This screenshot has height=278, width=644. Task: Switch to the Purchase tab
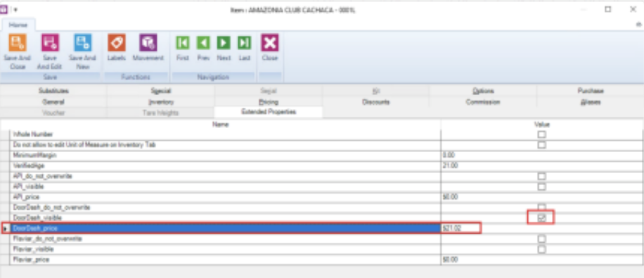pos(590,91)
